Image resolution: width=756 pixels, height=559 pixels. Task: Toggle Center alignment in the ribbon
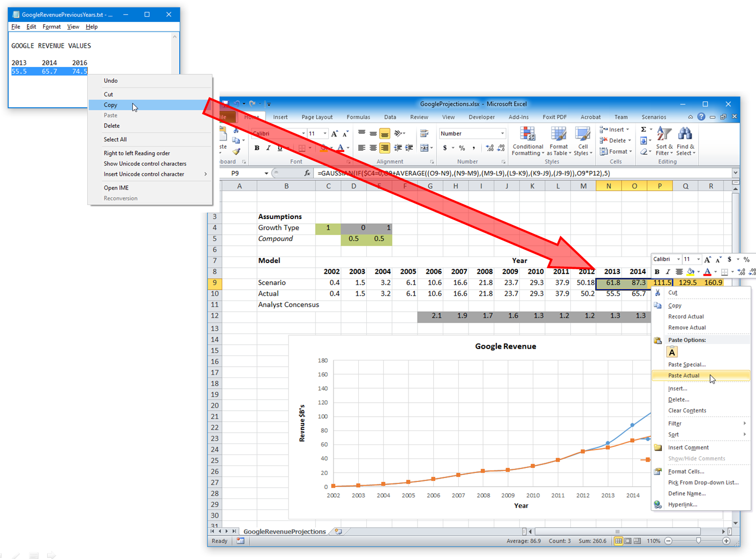pyautogui.click(x=373, y=148)
